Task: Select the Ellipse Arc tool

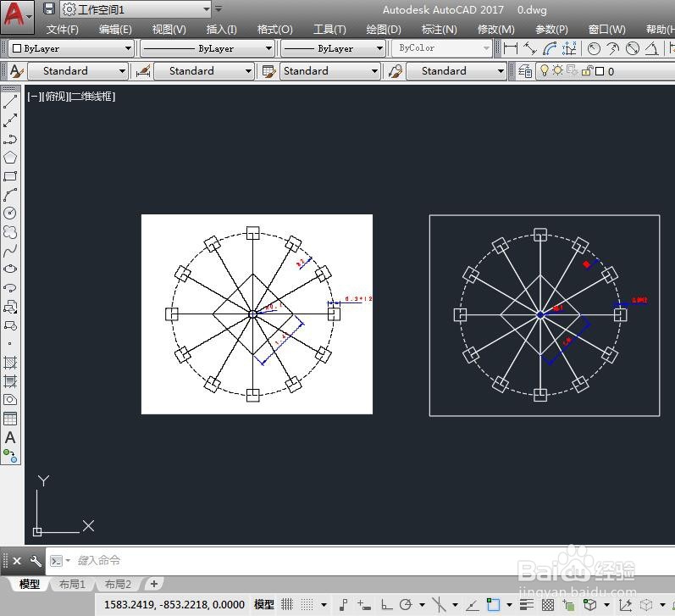Action: click(x=10, y=288)
